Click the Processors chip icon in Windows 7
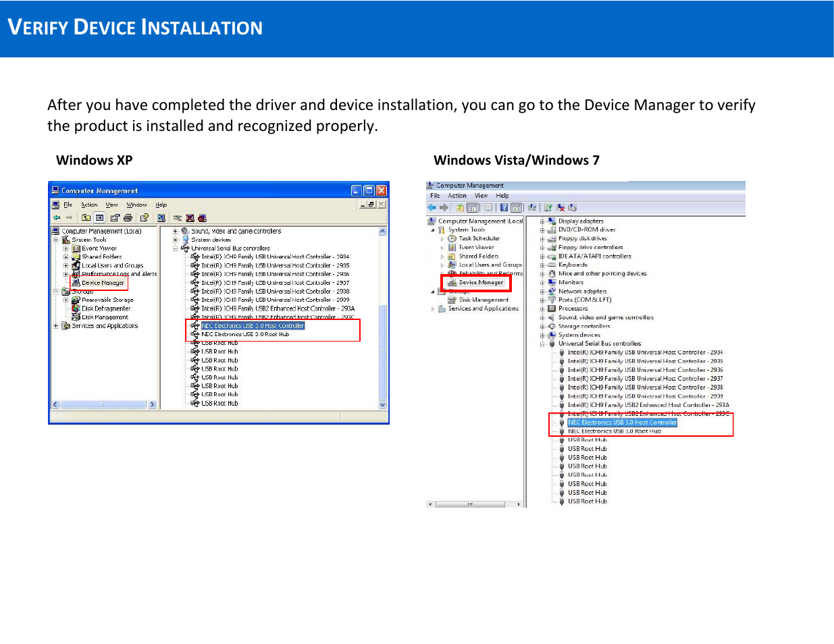The height and width of the screenshot is (644, 834). [x=552, y=308]
